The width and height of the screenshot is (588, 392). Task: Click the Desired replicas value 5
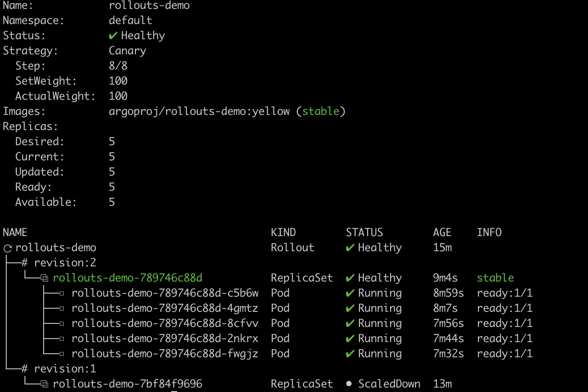click(x=112, y=142)
